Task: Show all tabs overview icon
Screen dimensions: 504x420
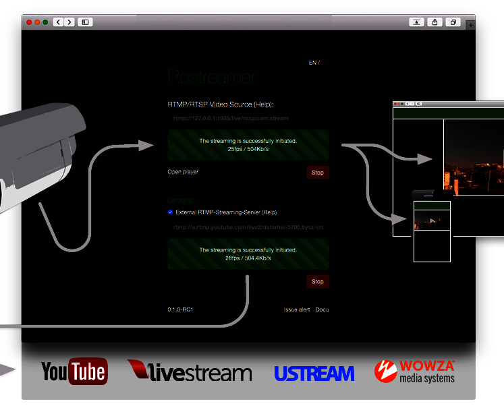Action: tap(453, 22)
